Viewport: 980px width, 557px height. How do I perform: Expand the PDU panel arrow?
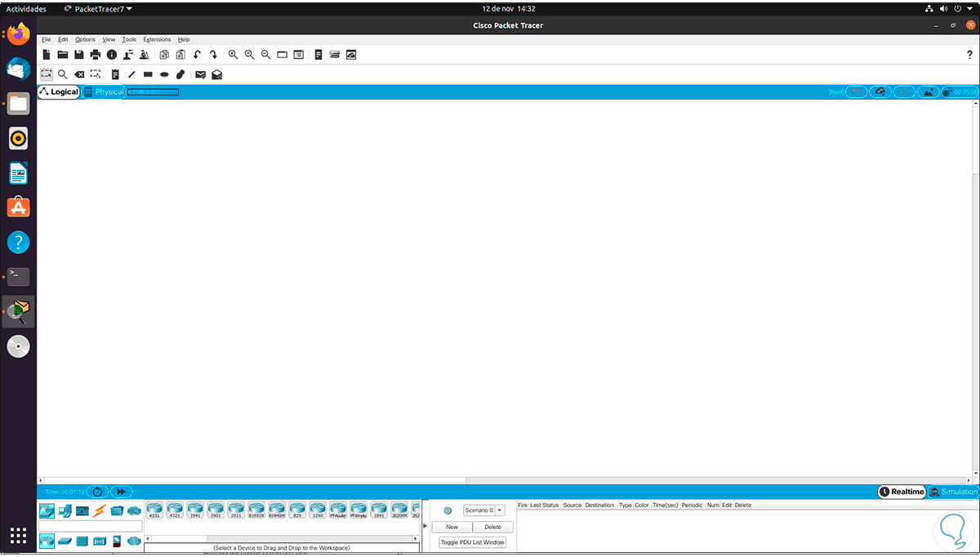(425, 526)
